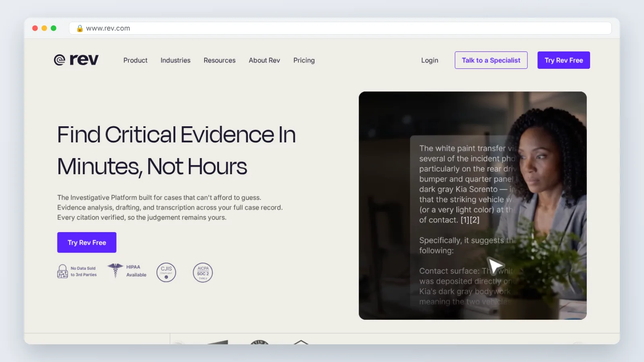644x362 pixels.
Task: Click the CJIS compliance badge
Action: pos(166,273)
